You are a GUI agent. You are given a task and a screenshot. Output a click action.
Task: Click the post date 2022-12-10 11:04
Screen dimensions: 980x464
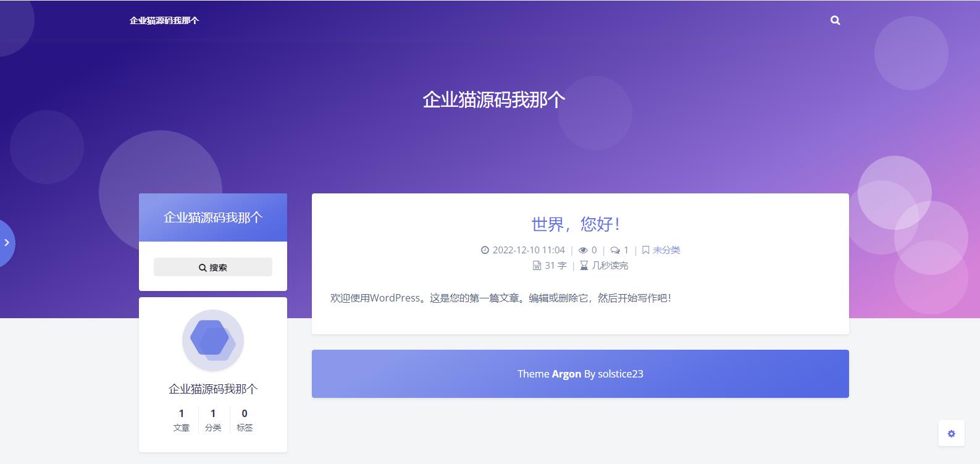[x=529, y=250]
